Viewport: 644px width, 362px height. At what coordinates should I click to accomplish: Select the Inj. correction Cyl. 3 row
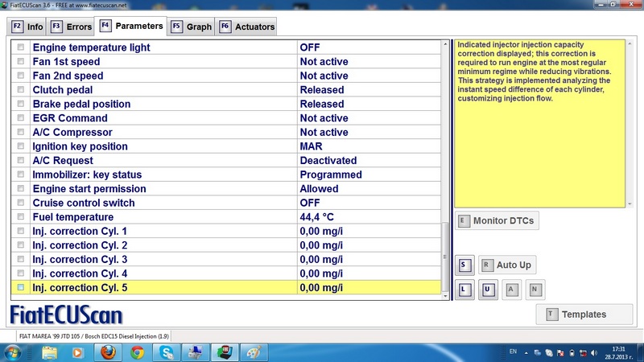(x=161, y=259)
